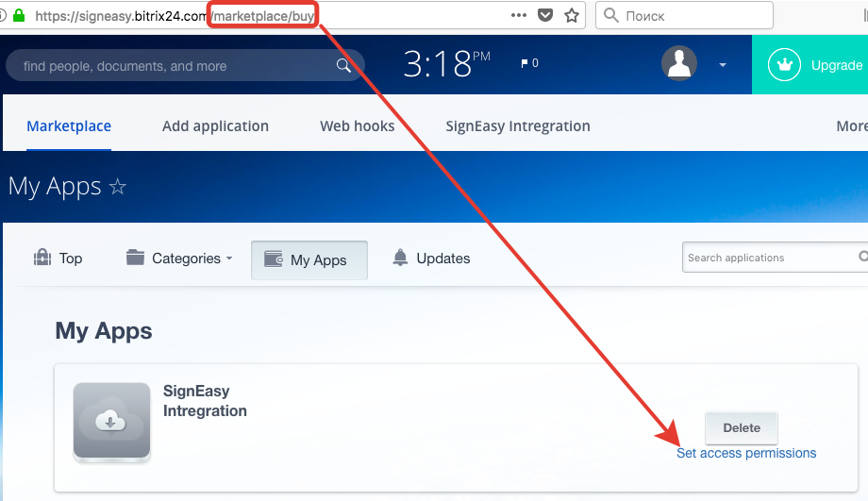This screenshot has height=501, width=868.
Task: Click the Search applications field
Action: tap(775, 258)
